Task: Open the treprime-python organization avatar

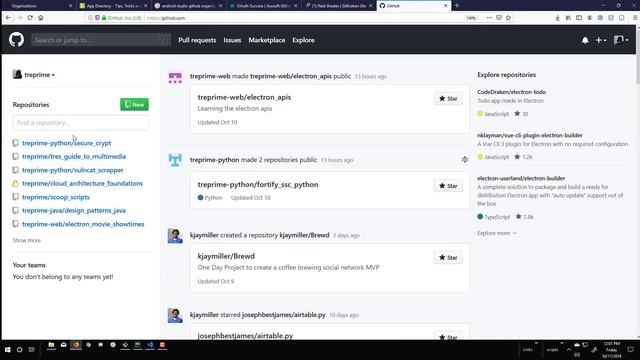Action: (175, 160)
